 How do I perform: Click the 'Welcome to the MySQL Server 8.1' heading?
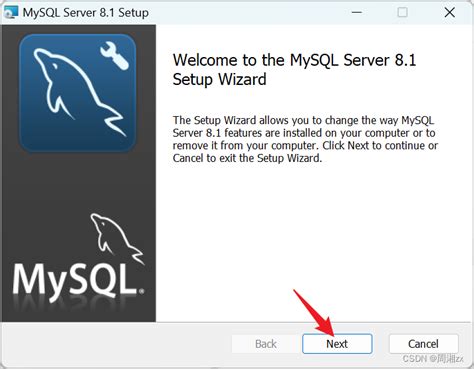pyautogui.click(x=294, y=70)
